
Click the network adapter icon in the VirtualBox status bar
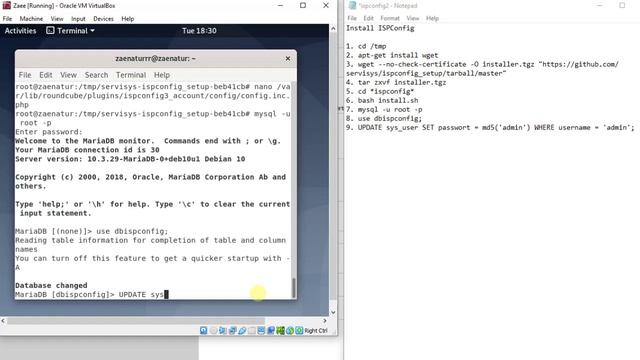[x=232, y=331]
